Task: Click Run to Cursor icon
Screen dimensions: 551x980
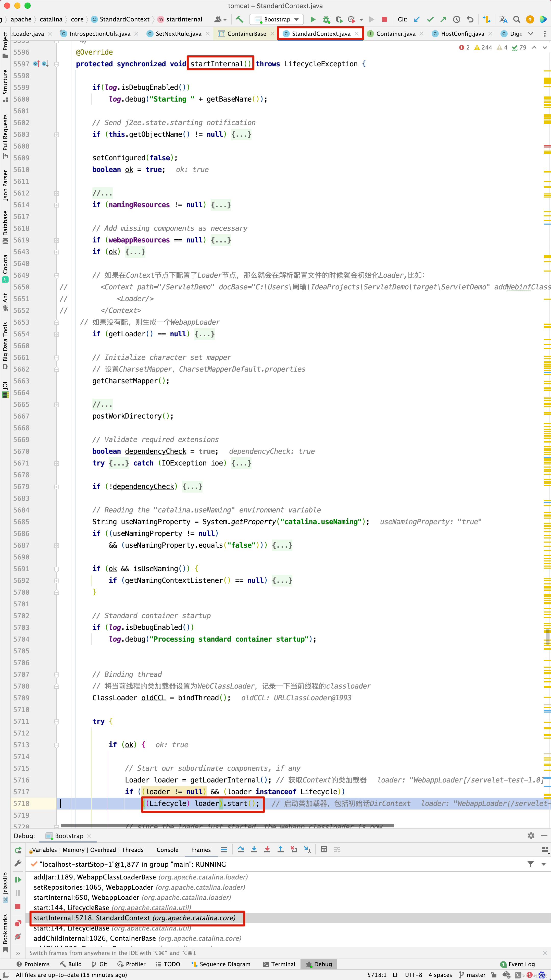Action: (x=307, y=850)
